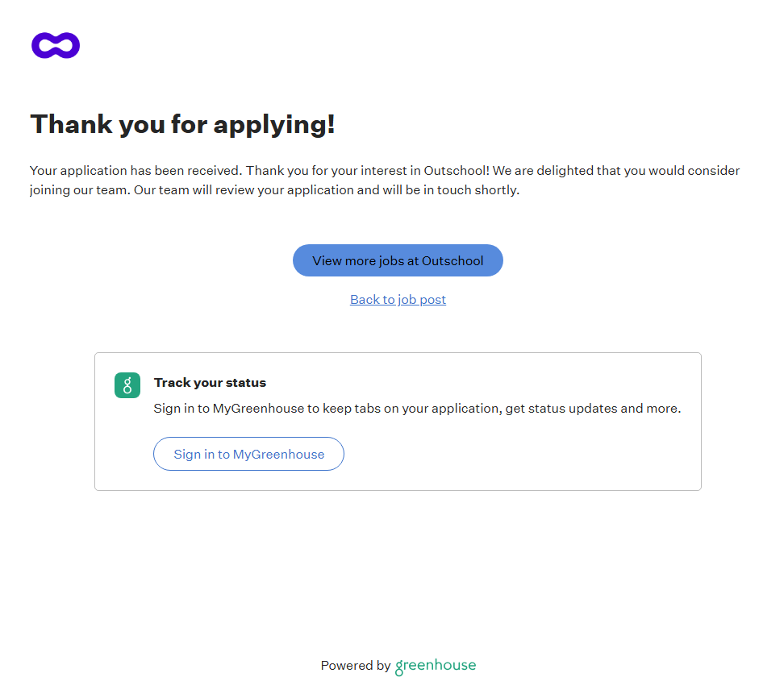Click the "Thank you for applying!" heading

[x=182, y=124]
